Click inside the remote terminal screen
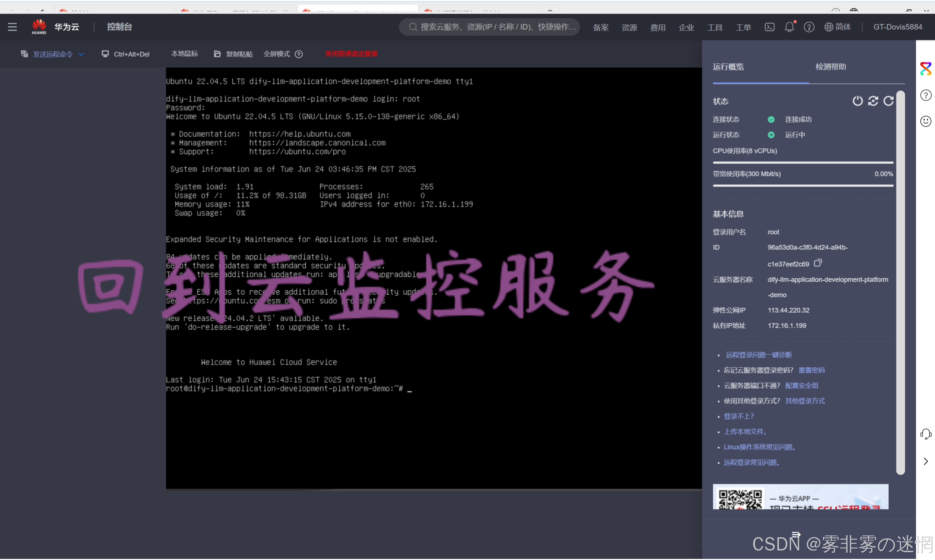The height and width of the screenshot is (560, 935). pyautogui.click(x=434, y=279)
